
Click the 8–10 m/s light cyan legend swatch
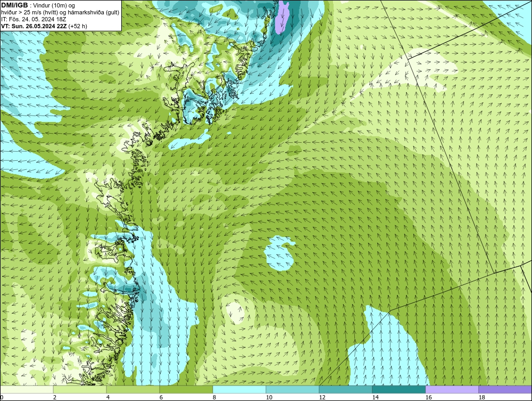click(239, 389)
